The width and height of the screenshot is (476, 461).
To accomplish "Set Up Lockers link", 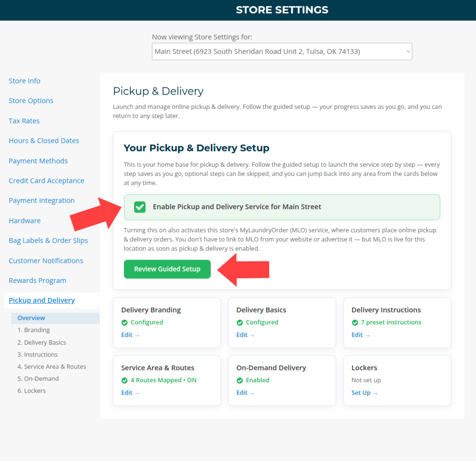I will (x=364, y=393).
